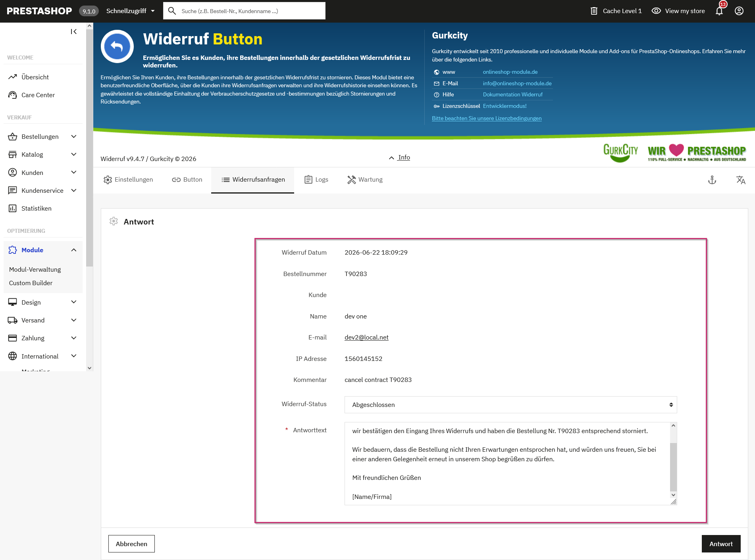
Task: Click the Antwort panel gear icon
Action: pos(114,221)
